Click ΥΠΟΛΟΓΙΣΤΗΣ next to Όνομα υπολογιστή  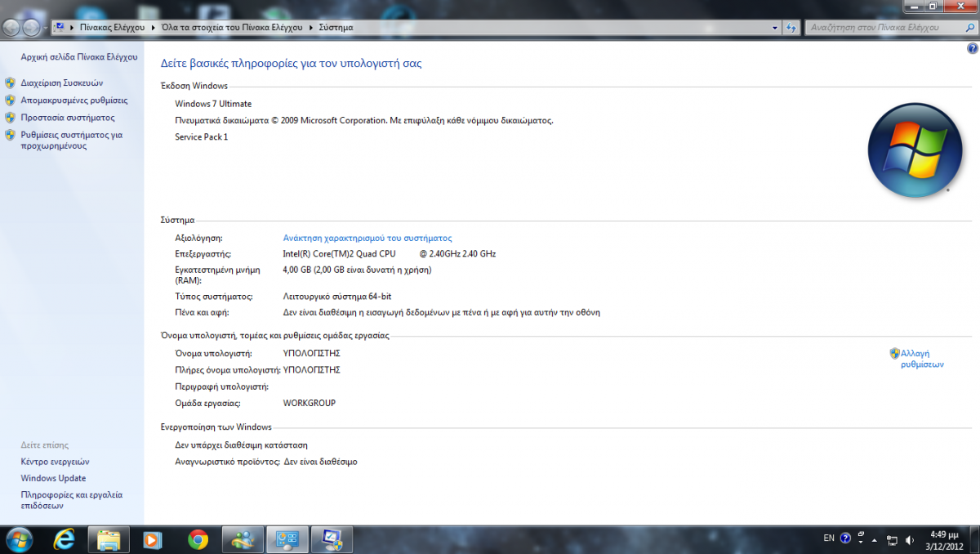[311, 353]
